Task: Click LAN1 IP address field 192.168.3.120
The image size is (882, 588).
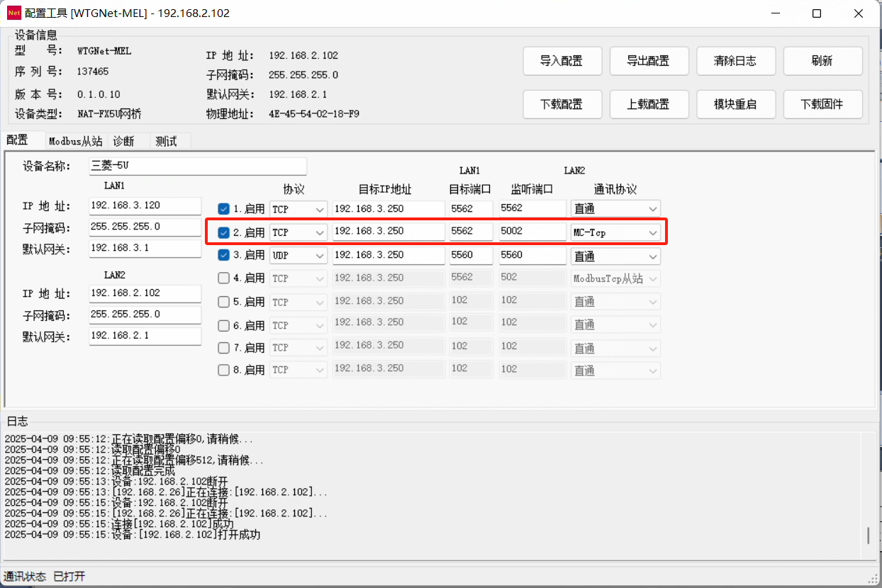Action: 145,205
